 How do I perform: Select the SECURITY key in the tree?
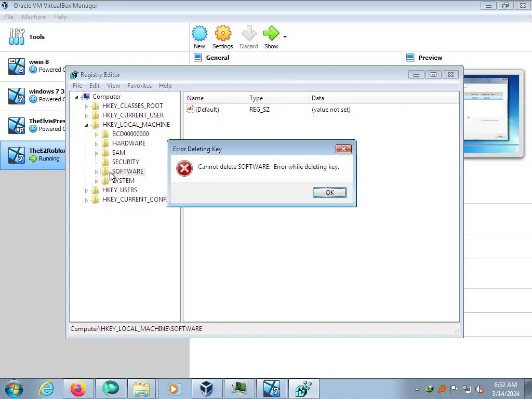126,162
